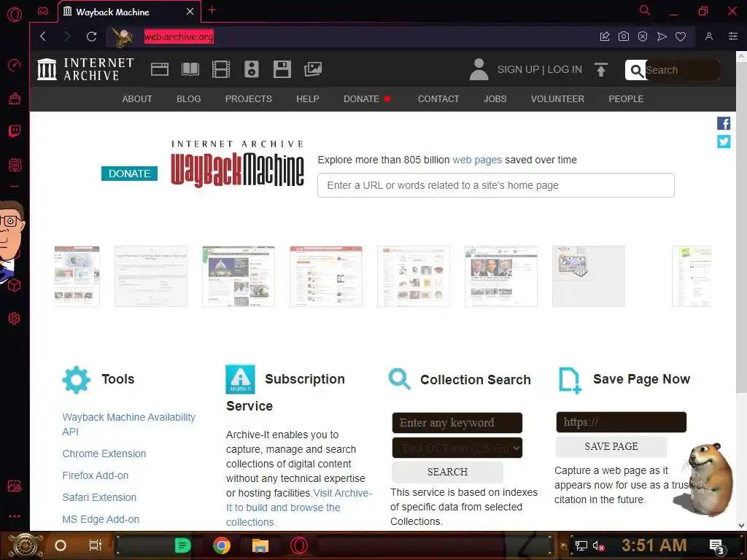The width and height of the screenshot is (747, 560).
Task: Click the https:// Save Page field
Action: coord(622,422)
